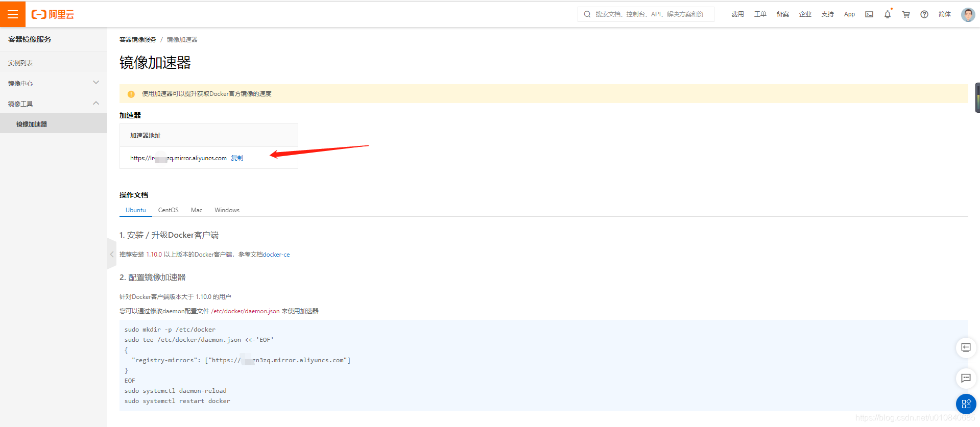
Task: Open 实例列表 in the sidebar
Action: click(x=54, y=63)
